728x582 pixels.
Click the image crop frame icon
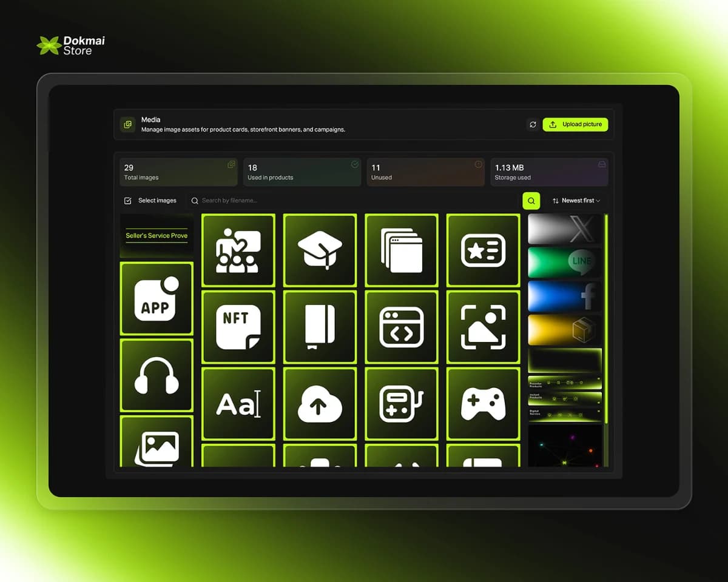[483, 326]
